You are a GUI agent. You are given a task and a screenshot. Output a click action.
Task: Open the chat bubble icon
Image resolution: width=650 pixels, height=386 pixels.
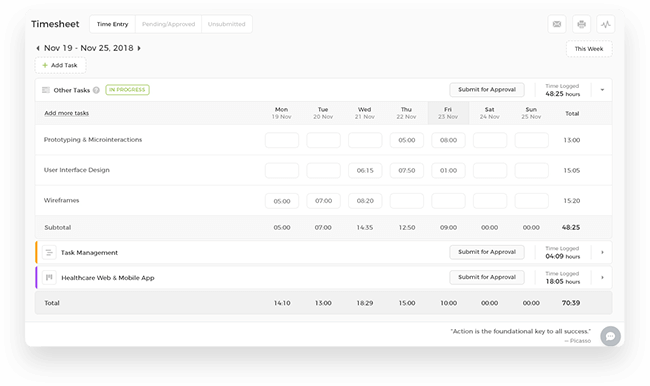coord(610,336)
